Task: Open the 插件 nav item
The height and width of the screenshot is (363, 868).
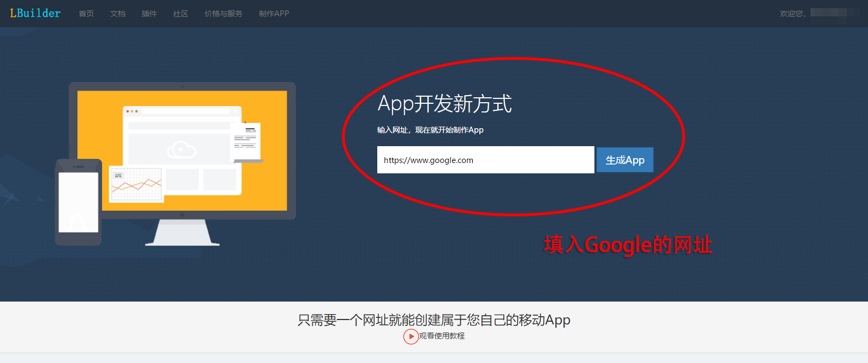Action: coord(149,14)
